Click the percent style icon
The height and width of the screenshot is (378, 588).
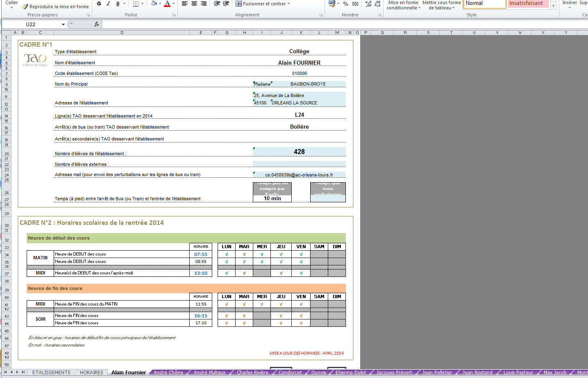pyautogui.click(x=345, y=4)
